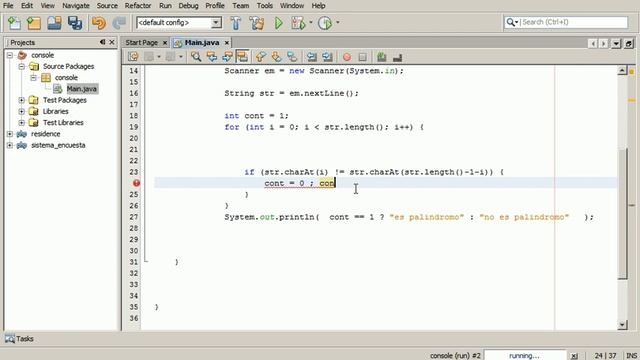Screen dimensions: 640x360
Task: Click Start Macro Recording red icon
Action: pyautogui.click(x=347, y=57)
